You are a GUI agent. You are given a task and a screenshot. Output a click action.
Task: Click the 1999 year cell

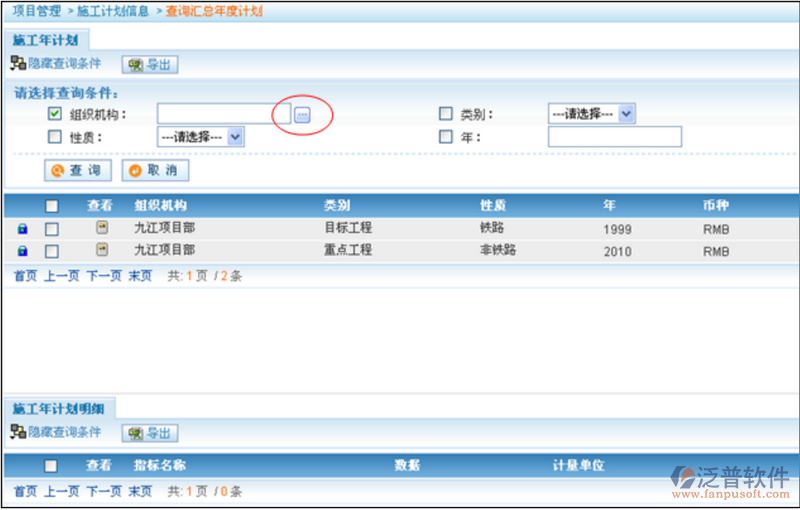pyautogui.click(x=617, y=230)
